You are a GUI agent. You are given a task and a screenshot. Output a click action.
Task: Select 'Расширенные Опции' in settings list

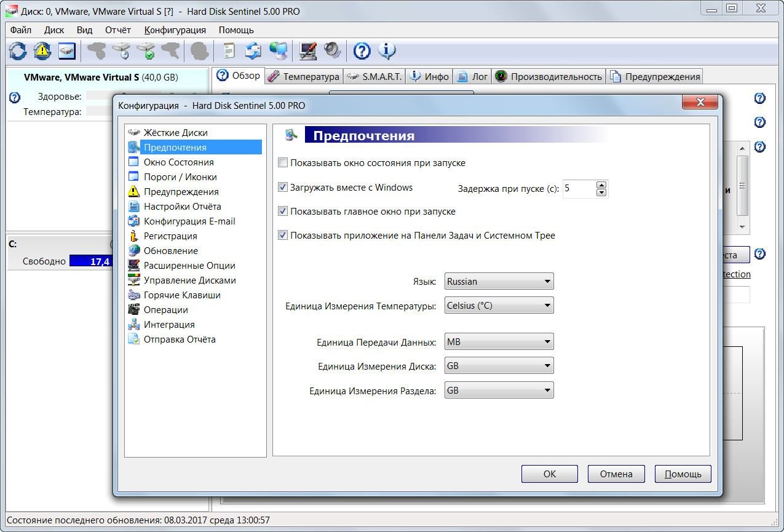189,266
